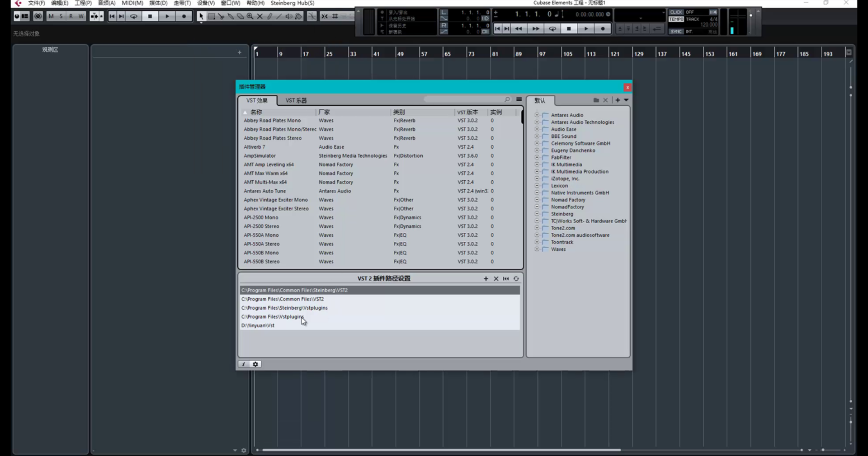Click Play in the transport panel
The width and height of the screenshot is (868, 456).
point(586,28)
